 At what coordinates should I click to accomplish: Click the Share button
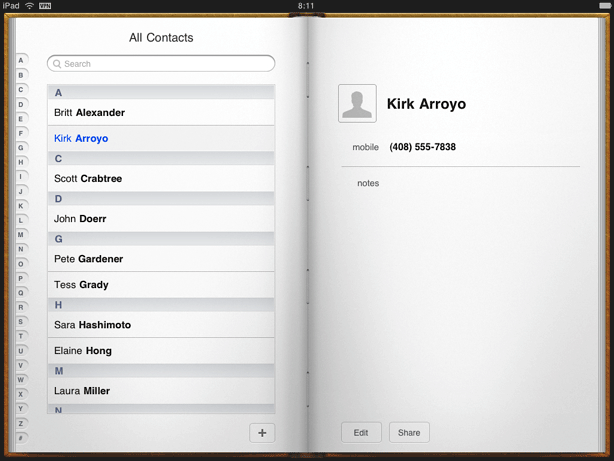coord(409,432)
